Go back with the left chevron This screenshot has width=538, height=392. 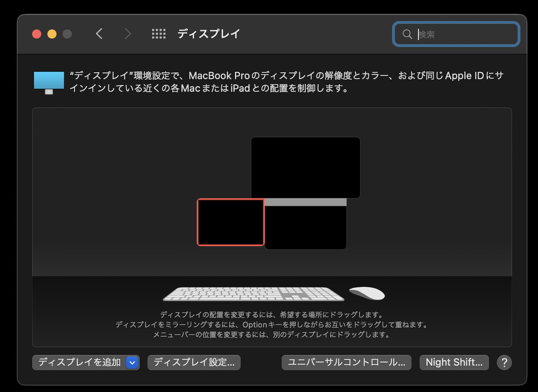(x=99, y=34)
